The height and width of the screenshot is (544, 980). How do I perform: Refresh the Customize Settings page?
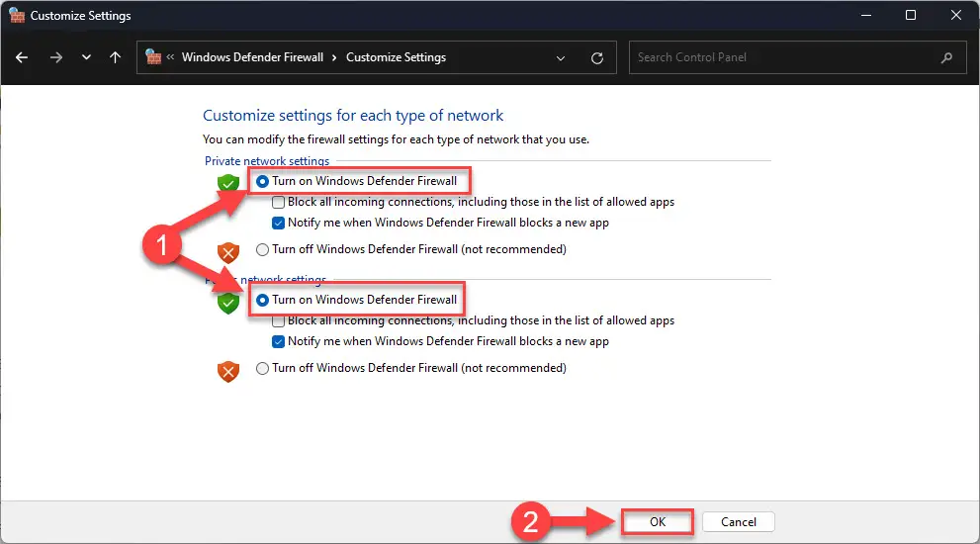point(597,58)
